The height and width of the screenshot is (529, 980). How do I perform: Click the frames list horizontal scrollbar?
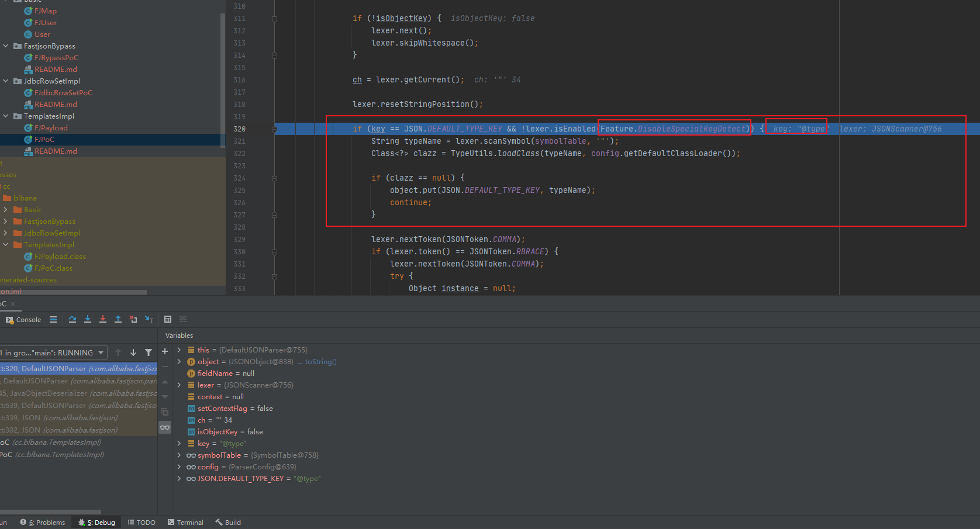[x=50, y=512]
